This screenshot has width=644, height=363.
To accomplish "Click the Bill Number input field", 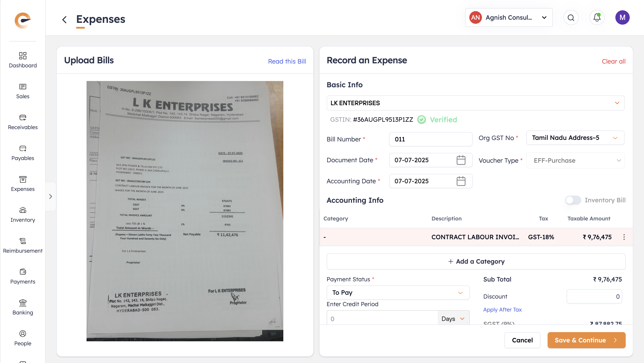I will tap(430, 139).
